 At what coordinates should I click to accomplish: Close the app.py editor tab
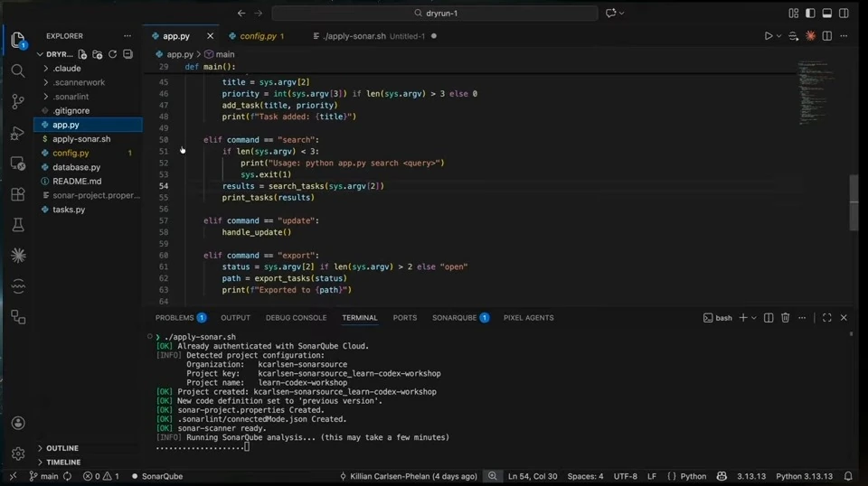[210, 36]
